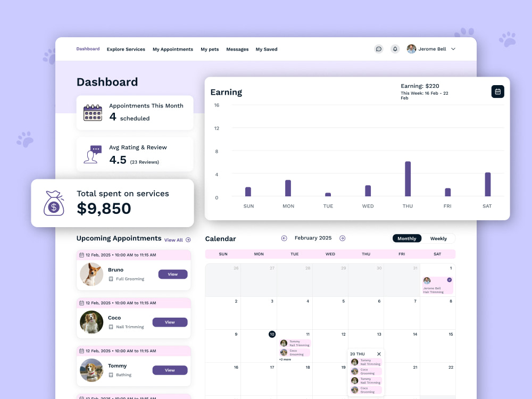Click the +2 more link on February 11
Viewport: 532px width, 399px height.
pyautogui.click(x=285, y=359)
